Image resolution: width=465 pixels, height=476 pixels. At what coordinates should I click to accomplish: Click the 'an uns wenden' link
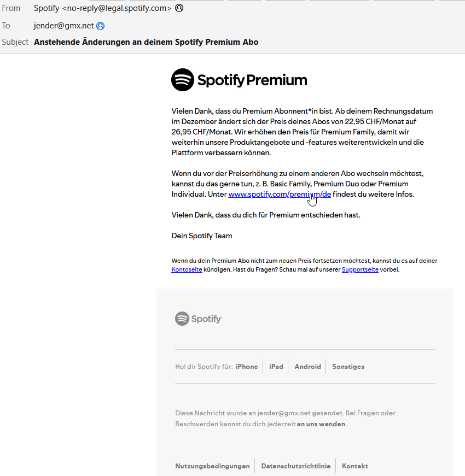pyautogui.click(x=321, y=424)
